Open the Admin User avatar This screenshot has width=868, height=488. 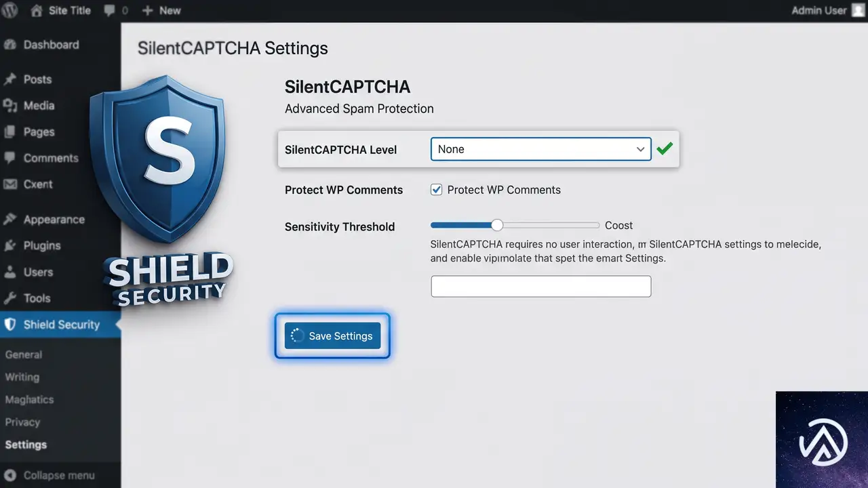859,10
